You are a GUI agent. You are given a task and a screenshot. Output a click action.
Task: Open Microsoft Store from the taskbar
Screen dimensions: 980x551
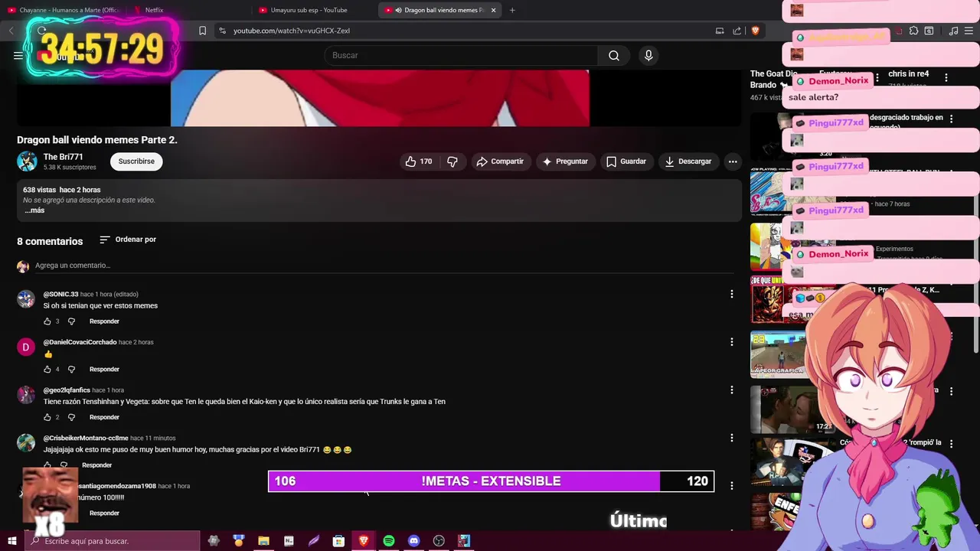coord(338,541)
